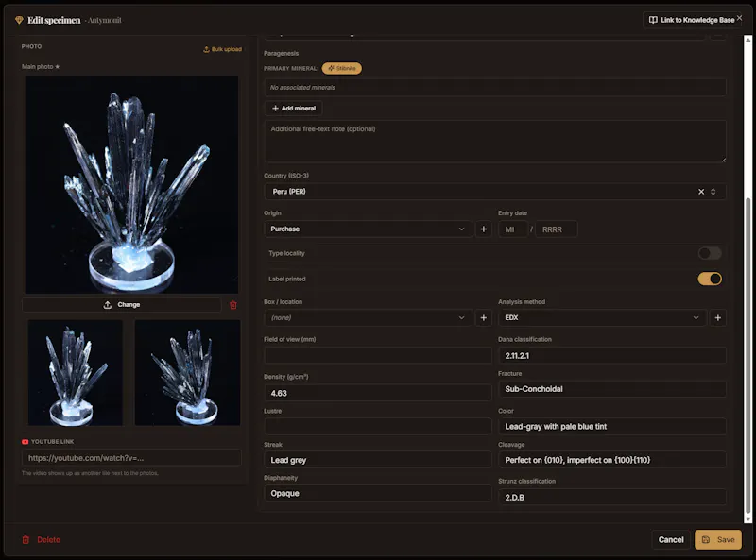This screenshot has height=560, width=756.
Task: Edit the Cleavage field
Action: pyautogui.click(x=612, y=460)
